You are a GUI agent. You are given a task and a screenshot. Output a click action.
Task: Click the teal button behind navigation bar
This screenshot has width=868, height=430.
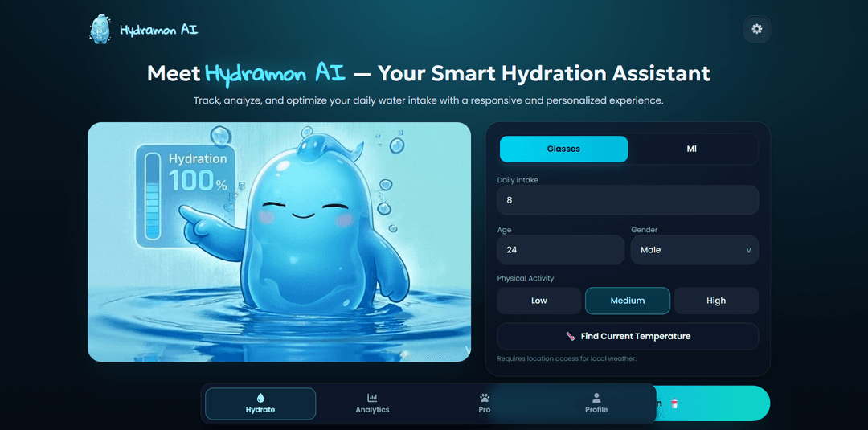[x=714, y=403]
